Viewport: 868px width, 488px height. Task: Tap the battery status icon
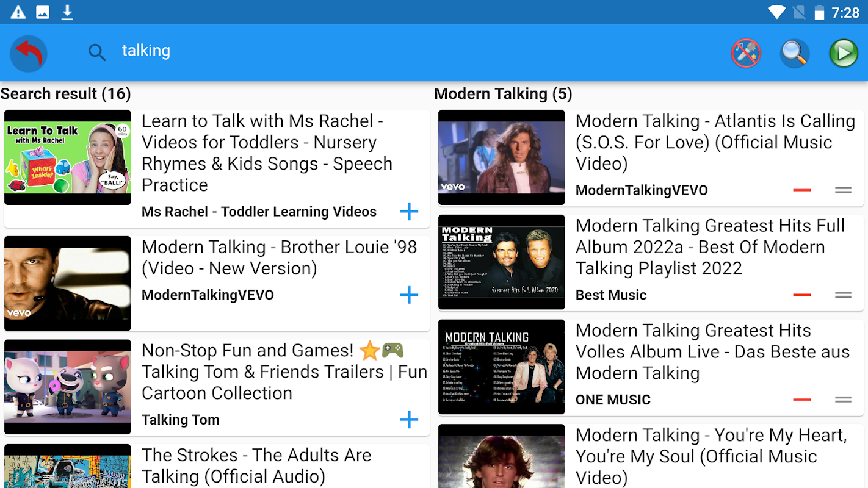819,12
